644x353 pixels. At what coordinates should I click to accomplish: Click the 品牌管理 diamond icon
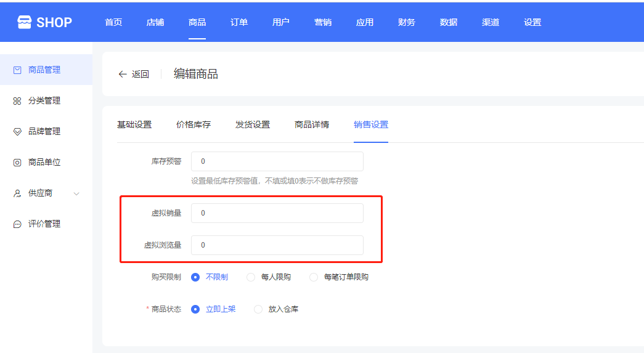[17, 132]
